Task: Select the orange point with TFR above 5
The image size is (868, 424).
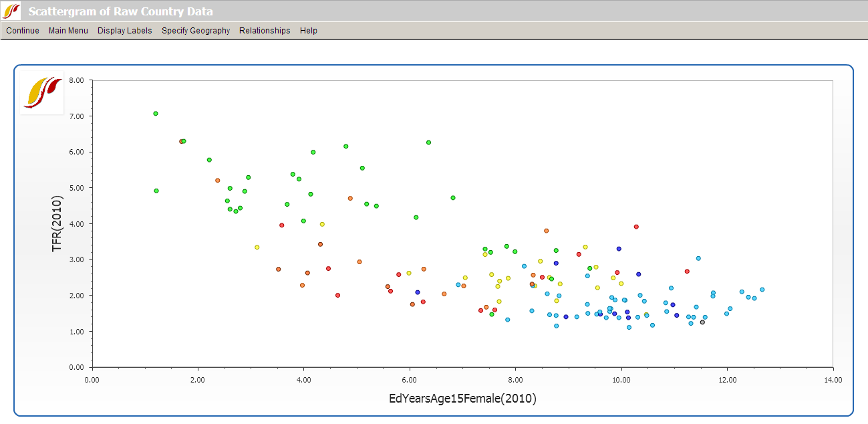Action: point(217,181)
